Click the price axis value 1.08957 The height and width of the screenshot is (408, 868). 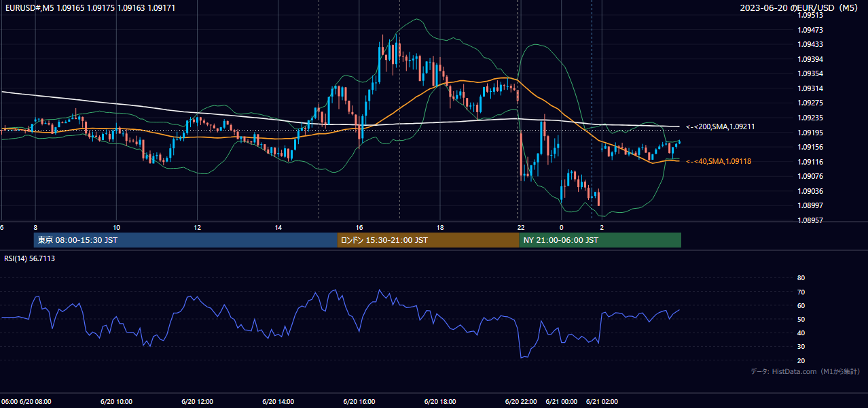[x=811, y=220]
